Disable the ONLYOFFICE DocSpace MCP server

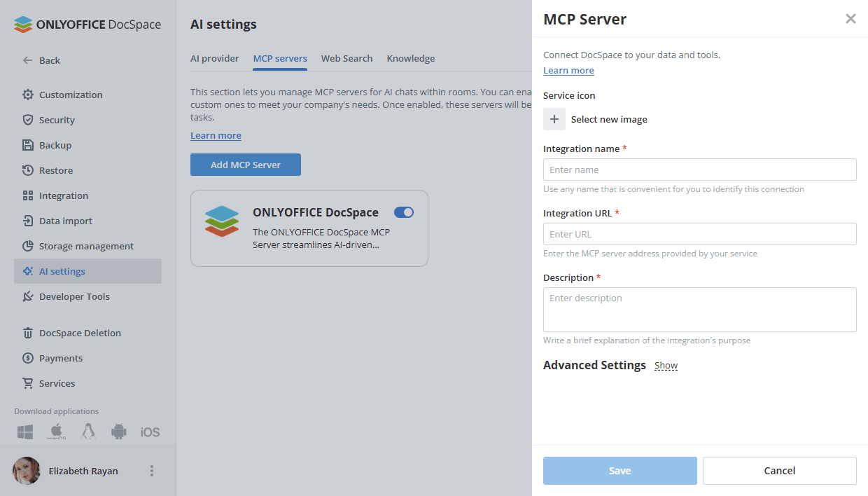point(404,212)
